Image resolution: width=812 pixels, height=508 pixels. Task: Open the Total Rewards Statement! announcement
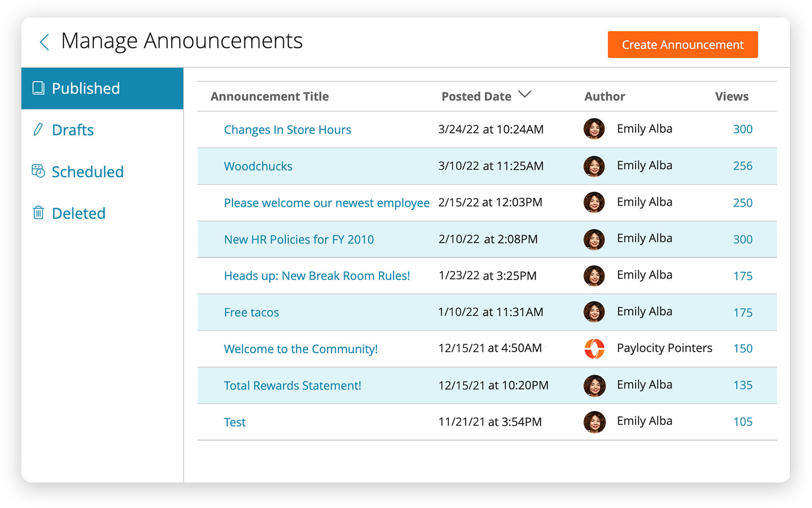pos(292,385)
